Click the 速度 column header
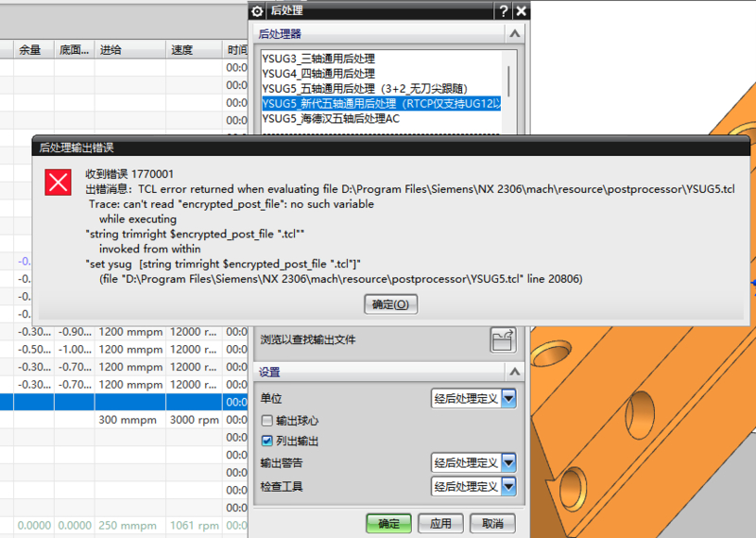The width and height of the screenshot is (756, 538). (194, 50)
